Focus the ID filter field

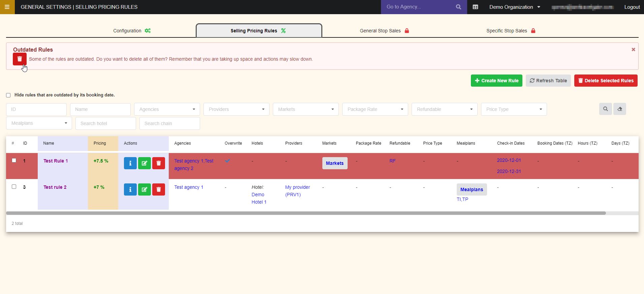point(36,109)
